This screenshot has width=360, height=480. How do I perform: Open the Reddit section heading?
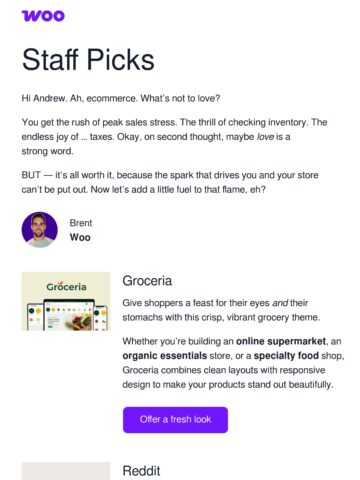(x=141, y=471)
